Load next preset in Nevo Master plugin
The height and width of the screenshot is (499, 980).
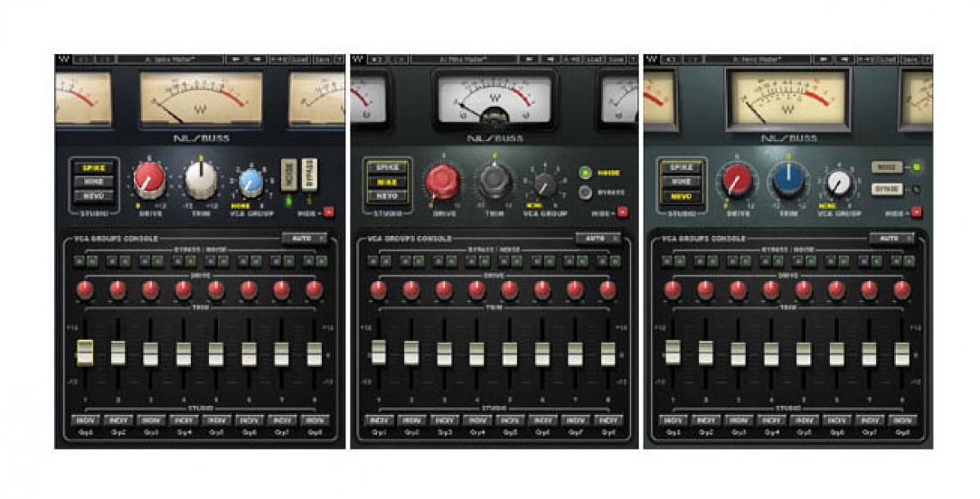click(x=847, y=60)
